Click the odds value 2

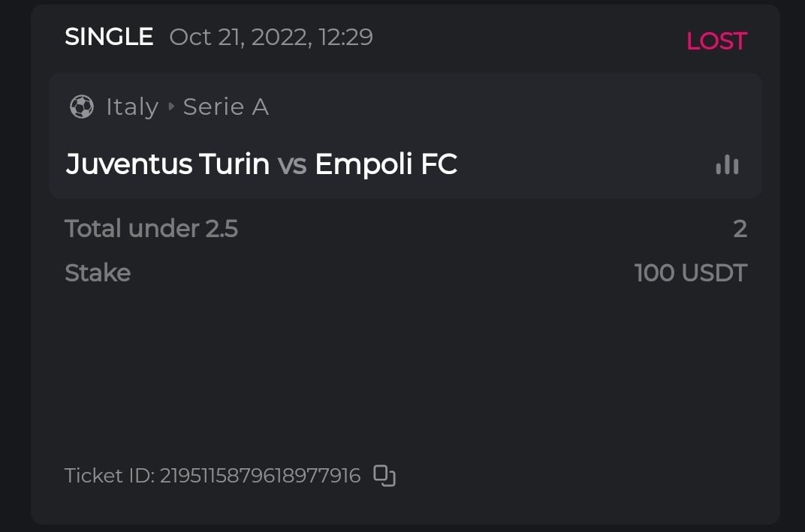tap(740, 228)
